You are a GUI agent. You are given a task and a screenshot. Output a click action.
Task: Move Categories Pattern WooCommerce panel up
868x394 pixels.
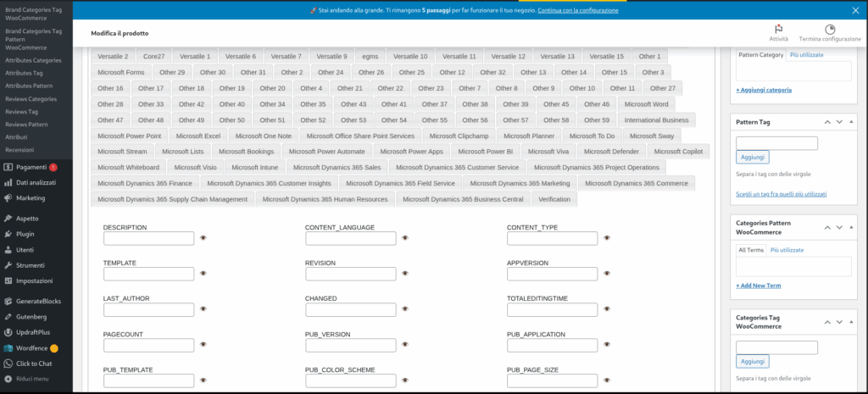click(x=827, y=227)
